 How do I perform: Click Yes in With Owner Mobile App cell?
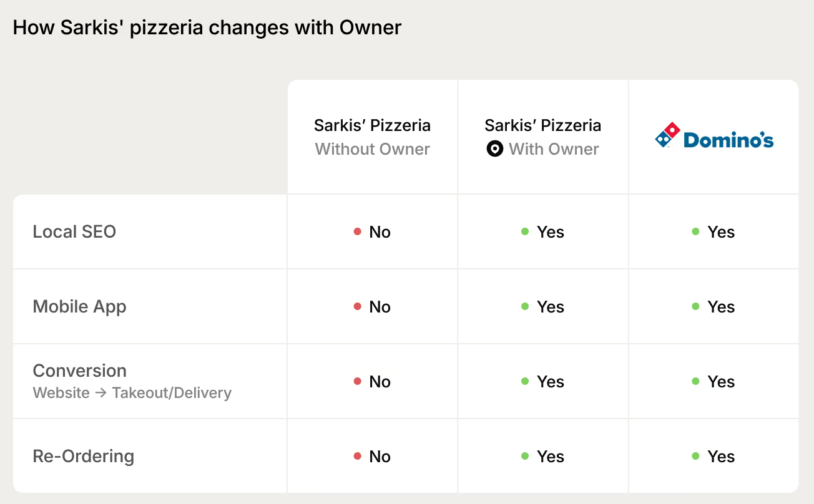pos(551,307)
